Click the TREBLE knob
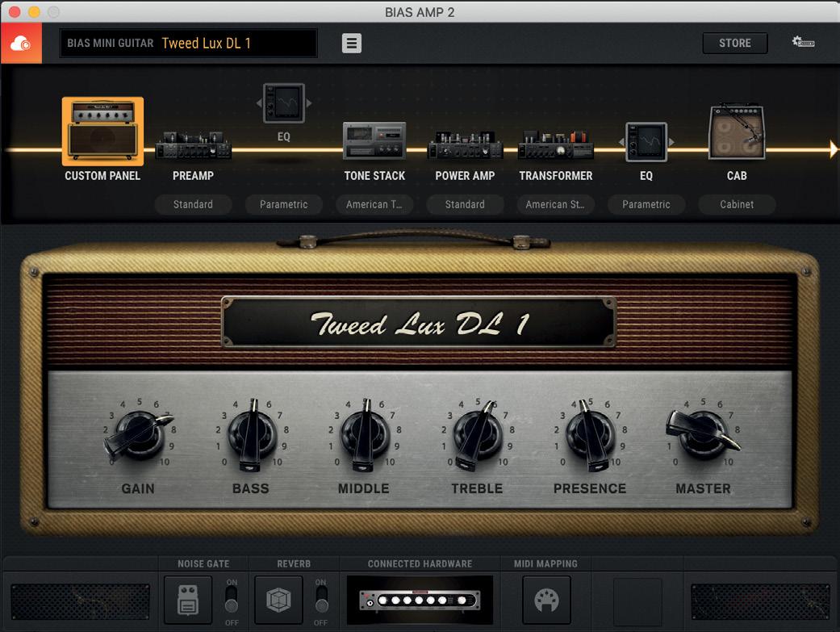This screenshot has width=840, height=632. tap(478, 435)
